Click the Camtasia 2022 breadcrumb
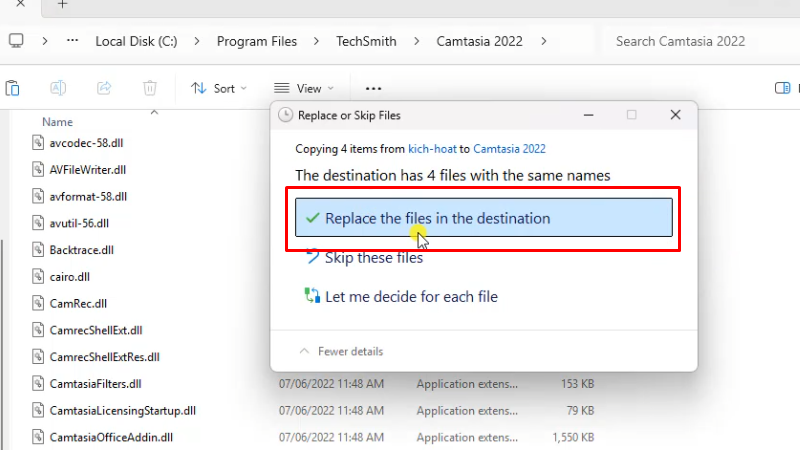 479,41
